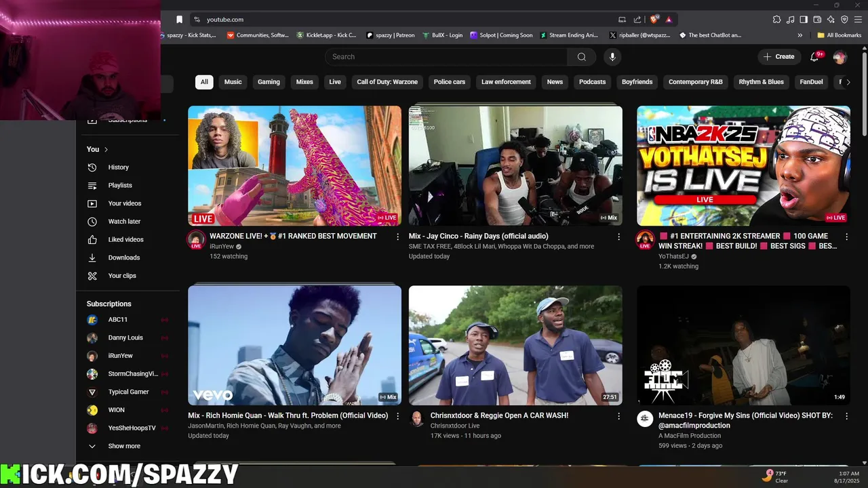Click the share page icon in address bar

(x=637, y=20)
